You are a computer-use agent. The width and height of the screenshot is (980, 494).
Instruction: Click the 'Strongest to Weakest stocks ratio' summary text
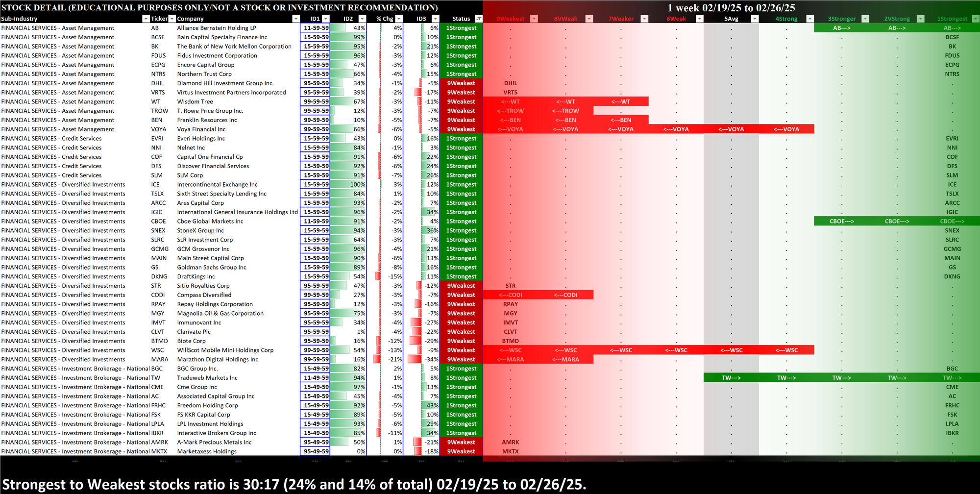pyautogui.click(x=294, y=484)
